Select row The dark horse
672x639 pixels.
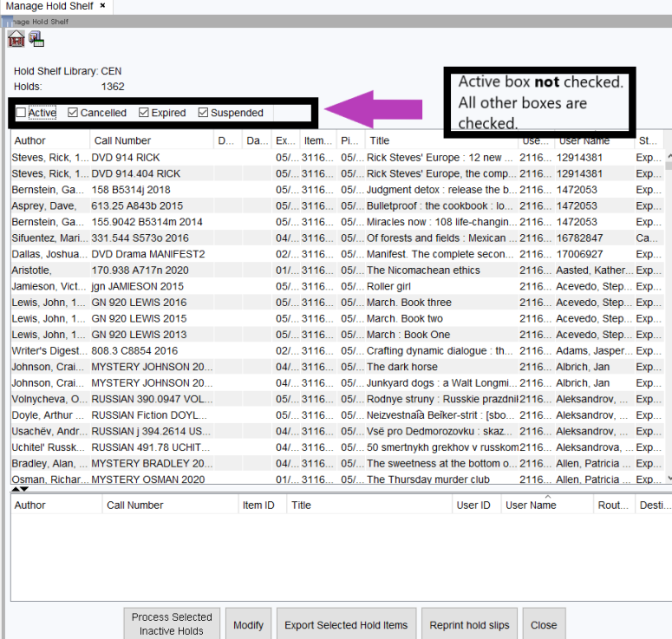coord(337,367)
